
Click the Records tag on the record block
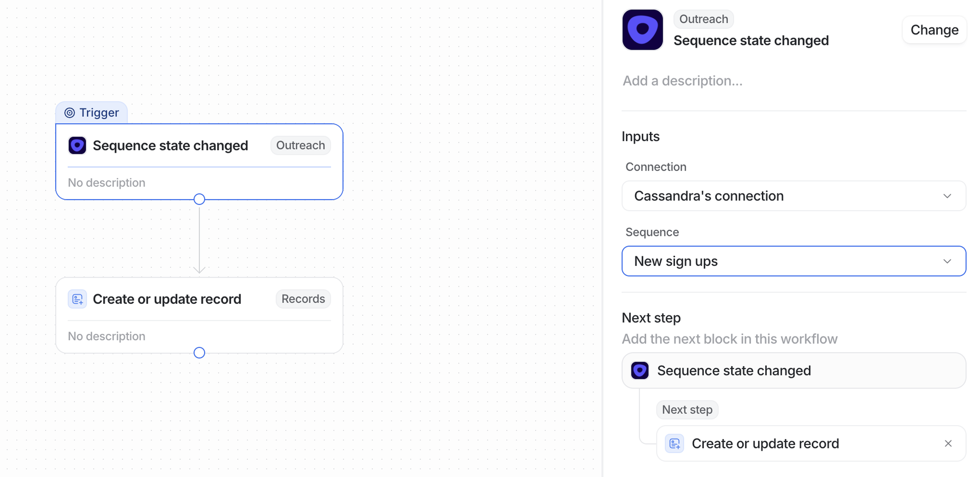click(x=303, y=299)
